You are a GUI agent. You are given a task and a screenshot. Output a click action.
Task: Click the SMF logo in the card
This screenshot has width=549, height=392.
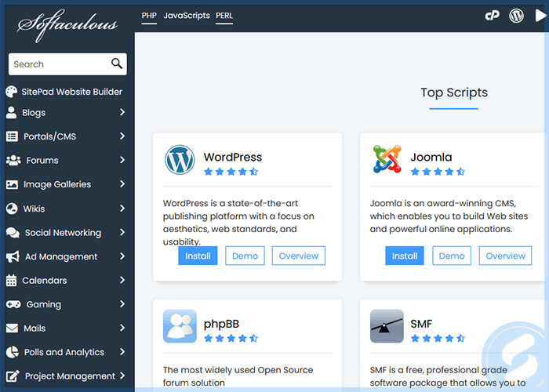[x=387, y=326]
